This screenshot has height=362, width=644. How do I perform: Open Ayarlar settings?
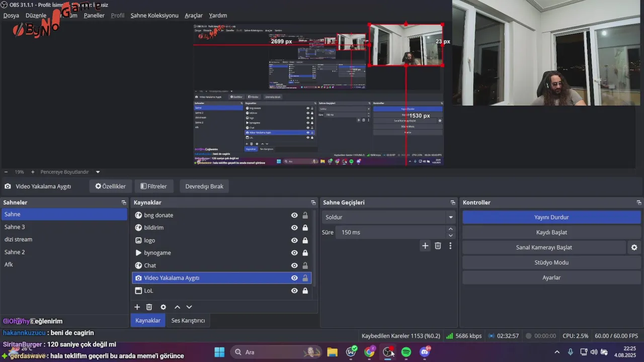[551, 278]
